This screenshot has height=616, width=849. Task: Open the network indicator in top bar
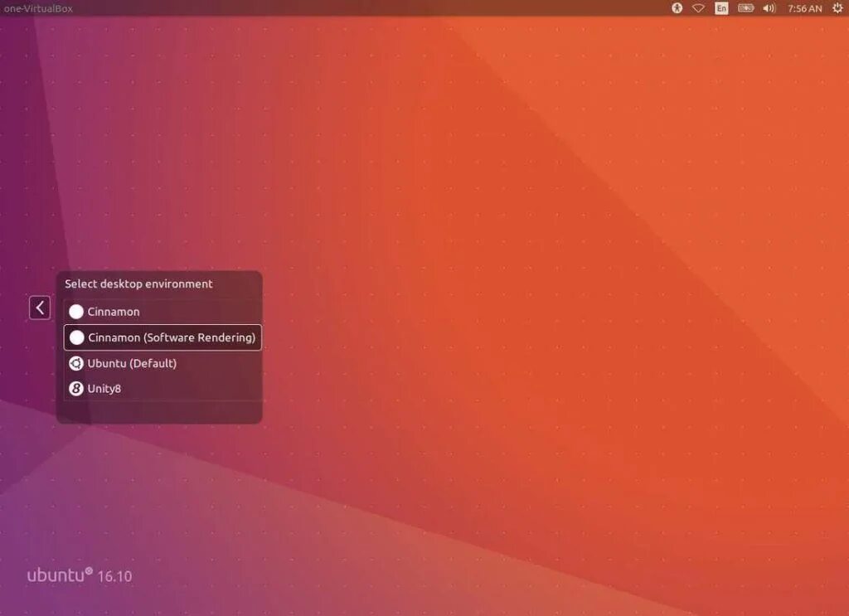[698, 8]
